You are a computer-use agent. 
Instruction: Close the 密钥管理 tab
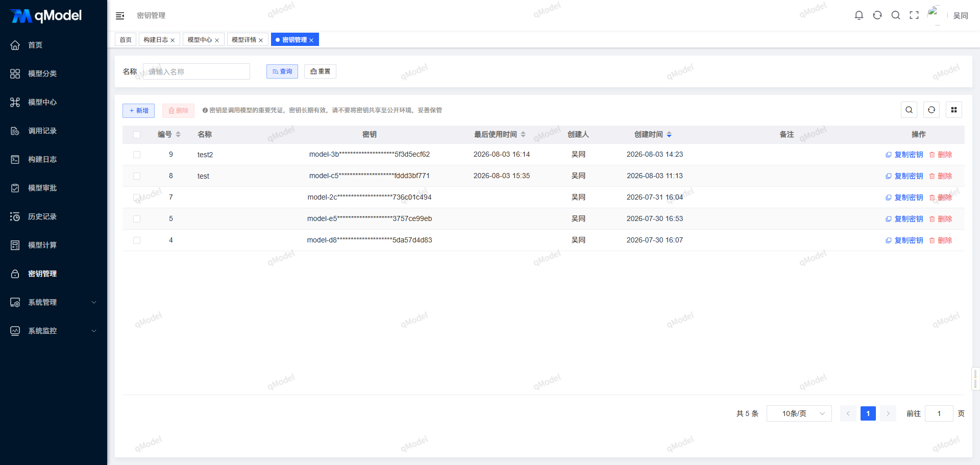[x=311, y=40]
